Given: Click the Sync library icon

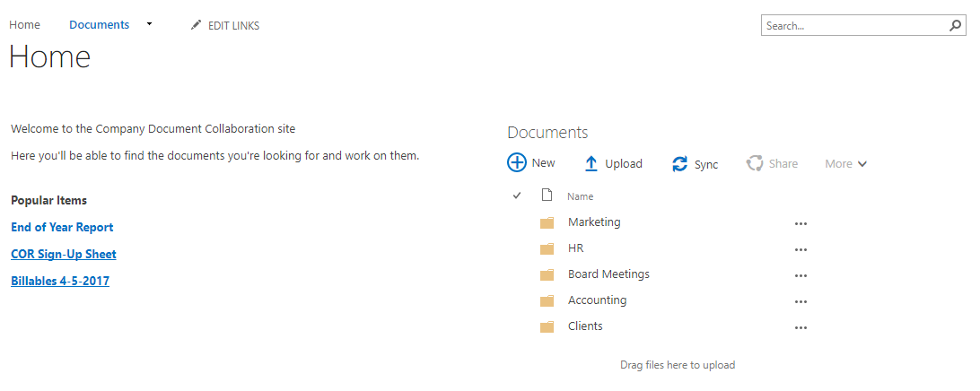Looking at the screenshot, I should [x=680, y=164].
